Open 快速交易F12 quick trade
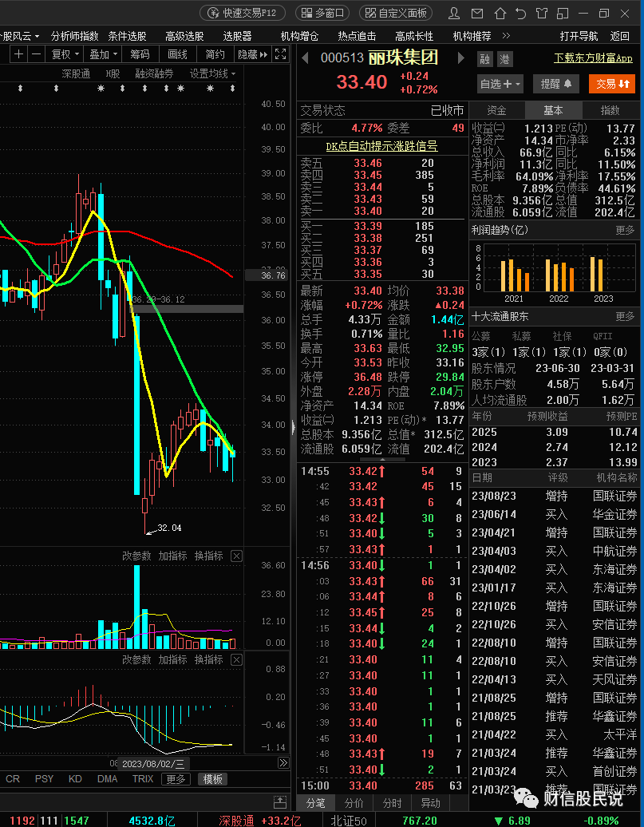Viewport: 644px width, 827px height. click(x=243, y=13)
